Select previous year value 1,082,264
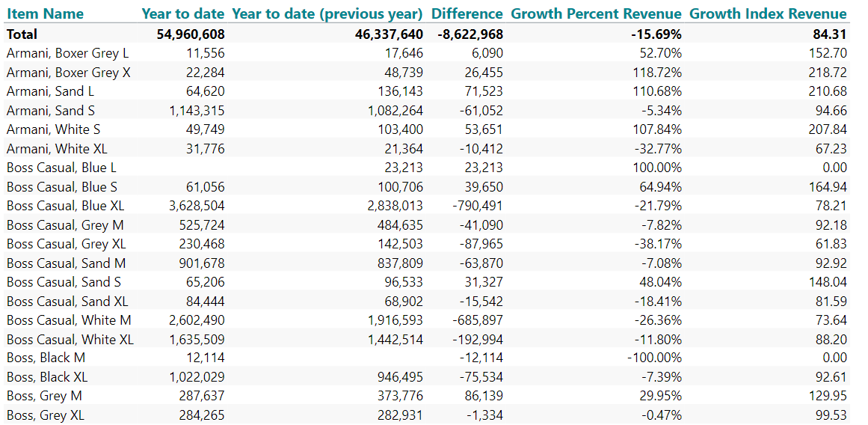Image resolution: width=868 pixels, height=425 pixels. [395, 110]
